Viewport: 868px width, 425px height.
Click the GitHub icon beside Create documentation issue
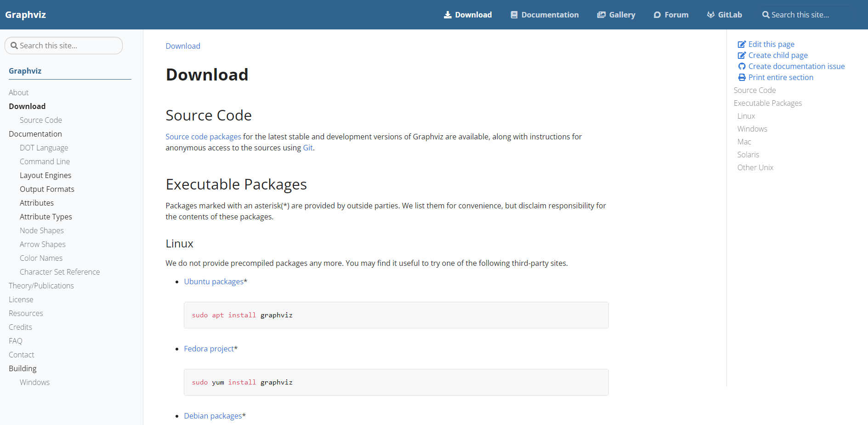(x=742, y=66)
